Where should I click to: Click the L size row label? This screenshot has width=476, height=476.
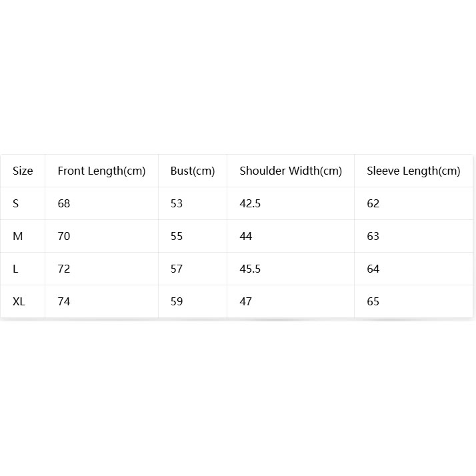[15, 269]
